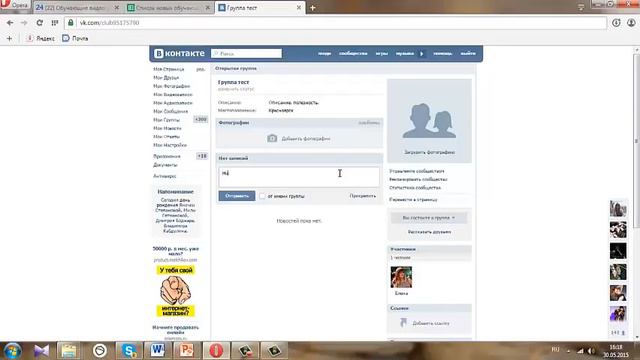The width and height of the screenshot is (640, 360).
Task: Open the Visual Studio taskbar icon
Action: (41, 351)
